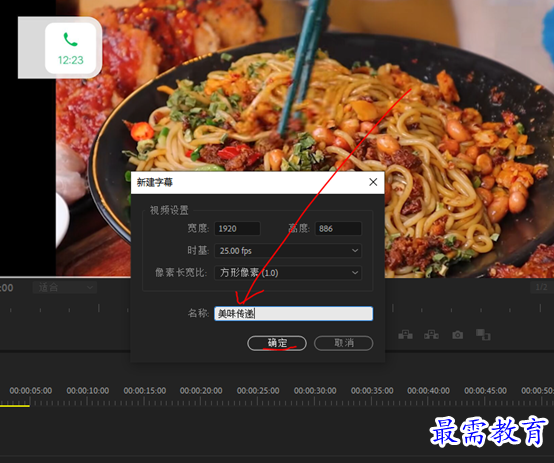Edit the 宽度 value 1920
Screen dimensions: 554x463
(x=237, y=229)
